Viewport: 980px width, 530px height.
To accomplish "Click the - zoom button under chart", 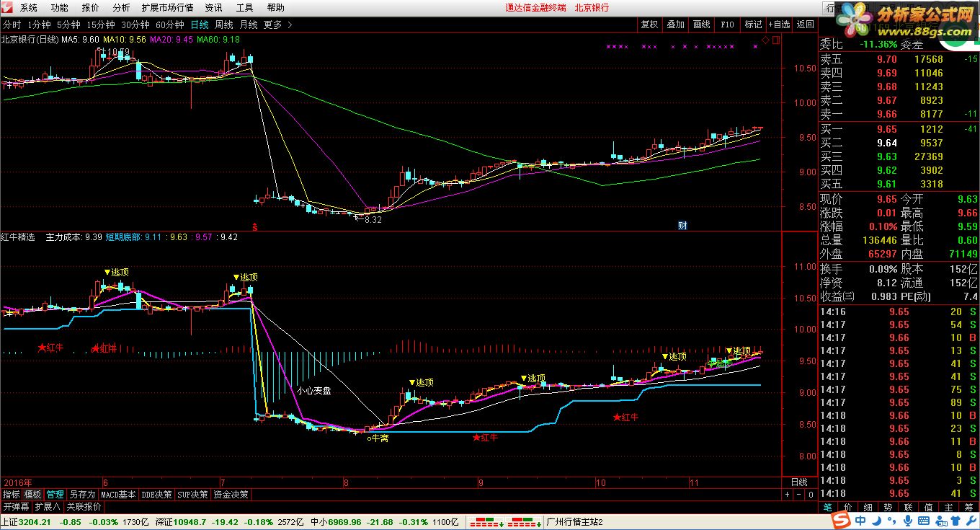I will [x=798, y=495].
